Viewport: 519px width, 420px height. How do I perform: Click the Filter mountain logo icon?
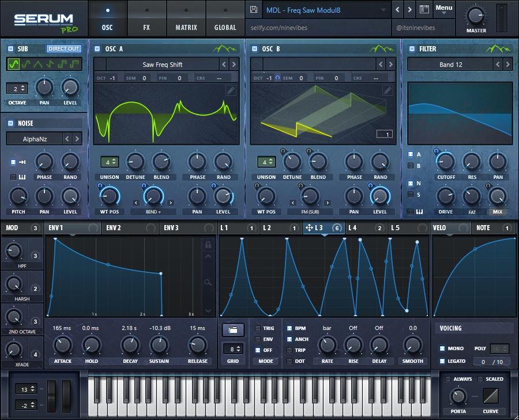(x=498, y=48)
